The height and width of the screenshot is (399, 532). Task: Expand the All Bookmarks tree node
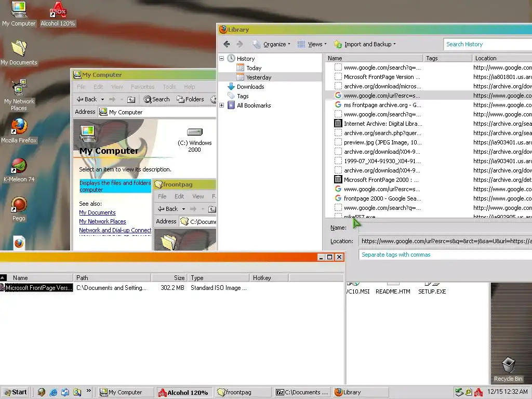coord(221,105)
